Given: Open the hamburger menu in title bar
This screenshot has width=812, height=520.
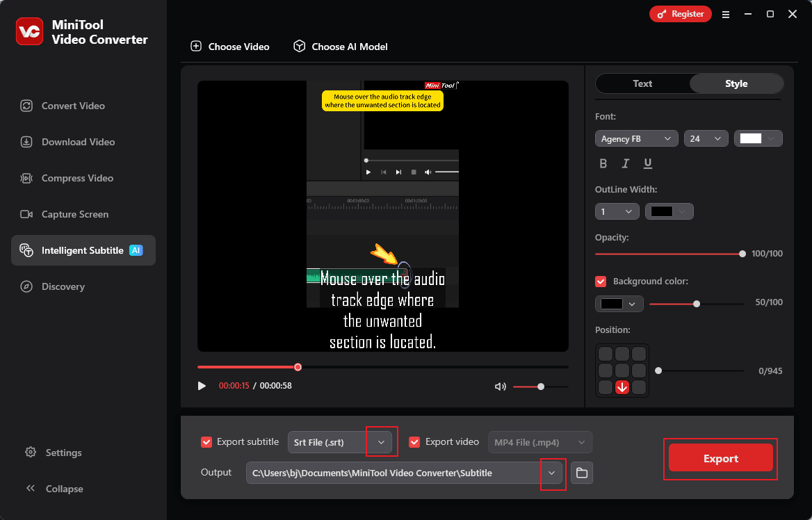Looking at the screenshot, I should point(726,14).
